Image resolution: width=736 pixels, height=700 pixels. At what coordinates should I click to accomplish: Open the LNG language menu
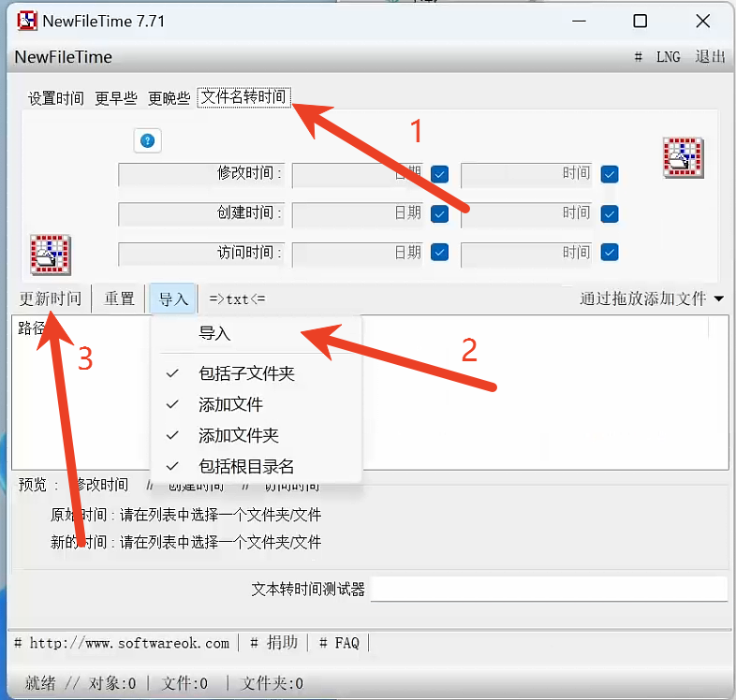[x=669, y=57]
